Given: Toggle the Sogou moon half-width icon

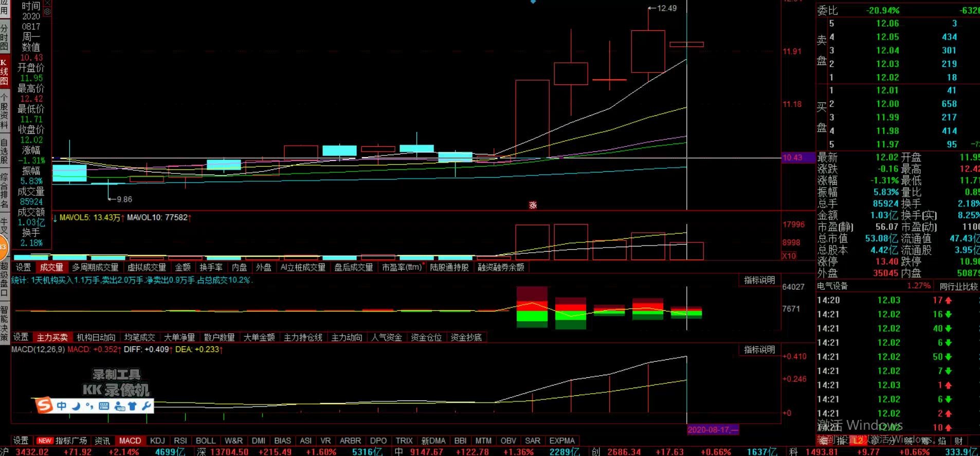Looking at the screenshot, I should pos(76,406).
